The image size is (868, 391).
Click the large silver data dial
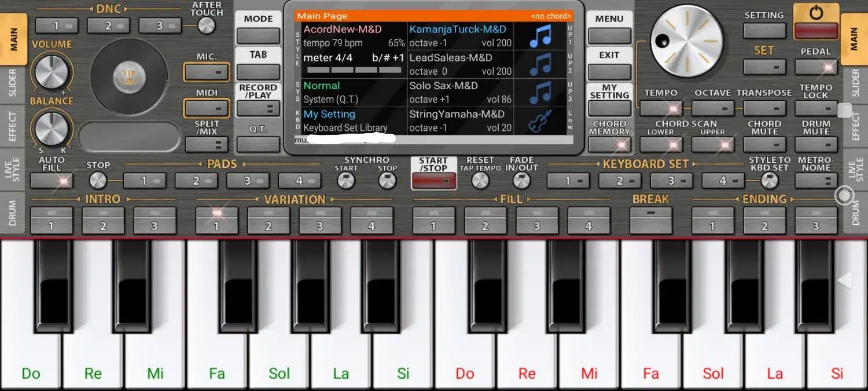687,41
